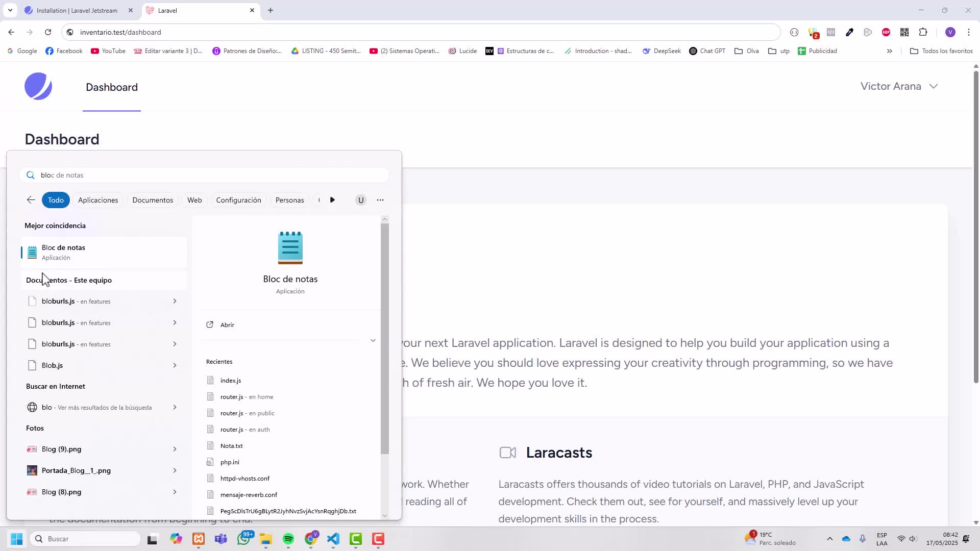Click the taskbar Buscar search box

tap(85, 539)
